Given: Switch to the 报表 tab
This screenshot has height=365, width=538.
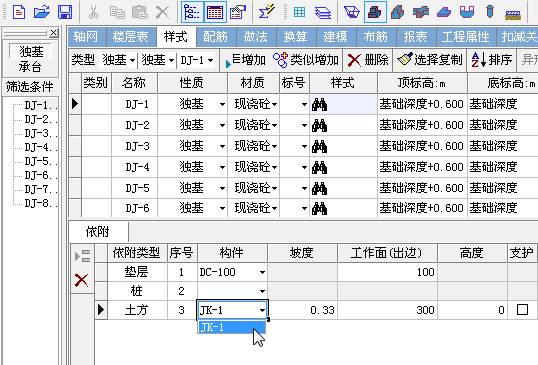Looking at the screenshot, I should pyautogui.click(x=416, y=37).
